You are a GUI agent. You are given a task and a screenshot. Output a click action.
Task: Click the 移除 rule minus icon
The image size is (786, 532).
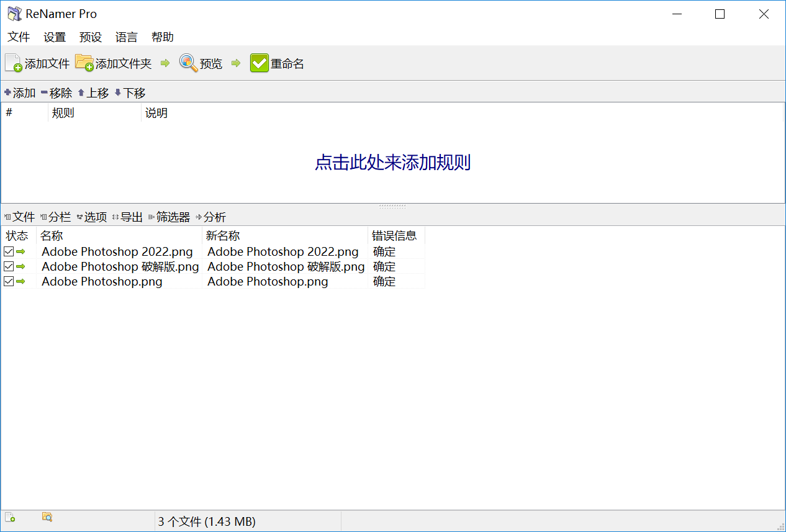(44, 92)
